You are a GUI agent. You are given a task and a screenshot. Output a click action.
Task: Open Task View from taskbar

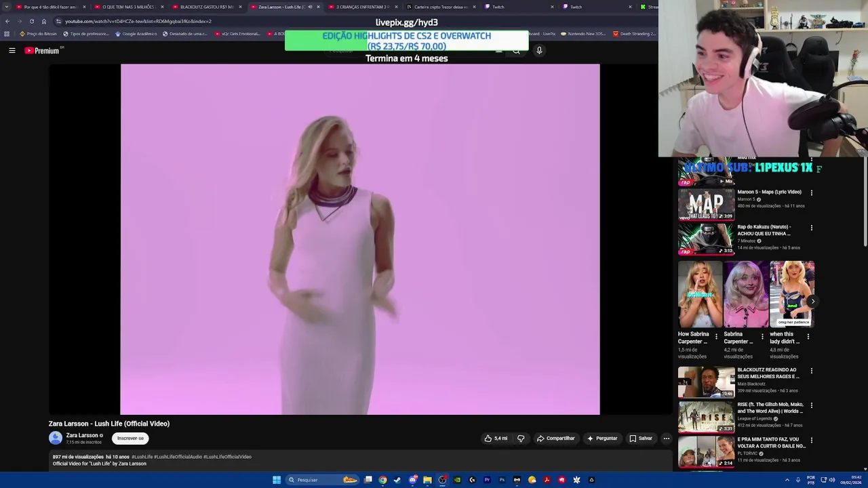click(368, 480)
